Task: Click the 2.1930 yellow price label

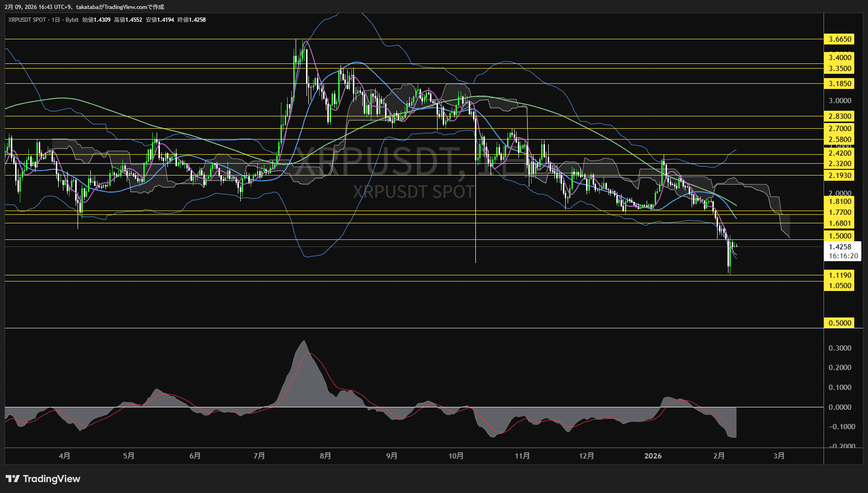Action: coord(840,175)
